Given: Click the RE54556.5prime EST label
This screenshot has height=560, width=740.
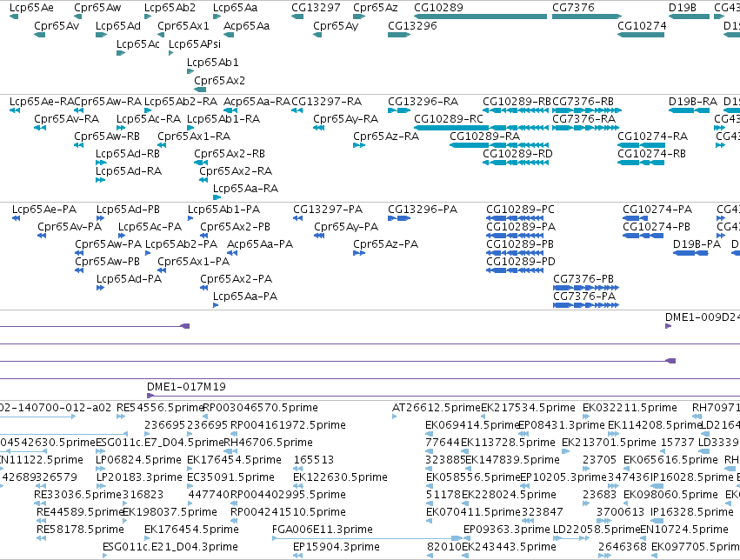Looking at the screenshot, I should point(161,408).
